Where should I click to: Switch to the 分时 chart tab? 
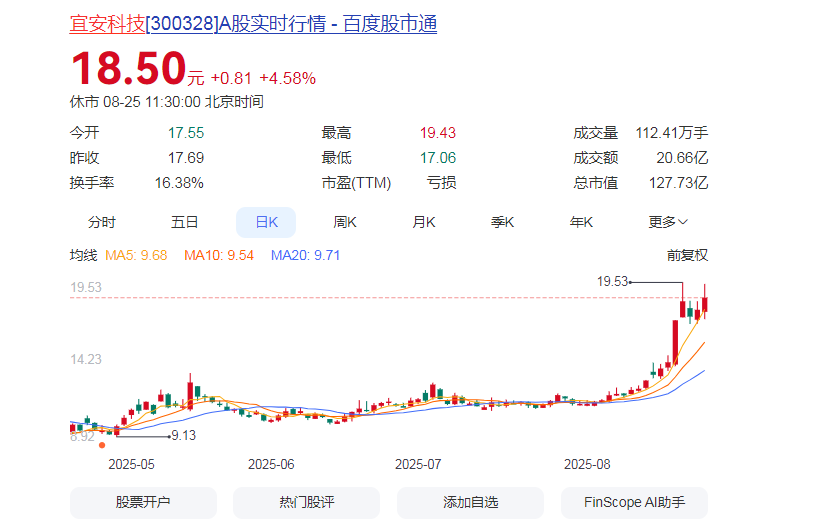[x=102, y=222]
